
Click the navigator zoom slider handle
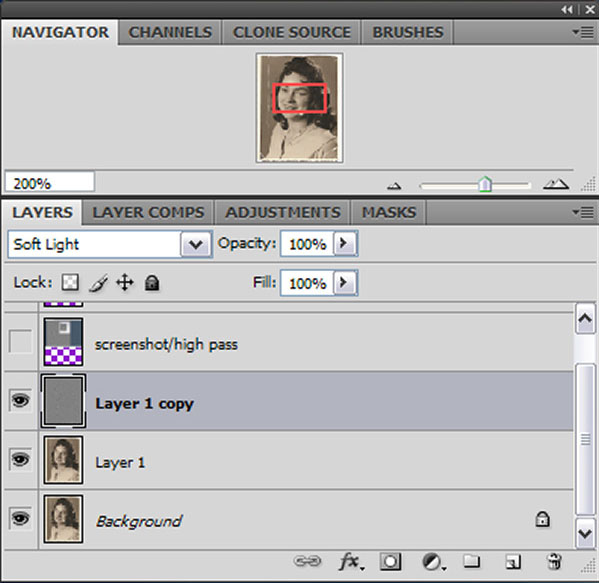tap(485, 184)
